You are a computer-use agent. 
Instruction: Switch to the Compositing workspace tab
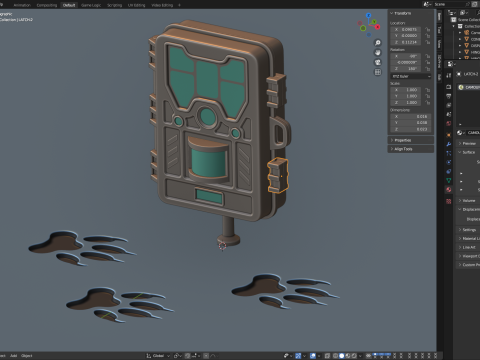coord(47,5)
